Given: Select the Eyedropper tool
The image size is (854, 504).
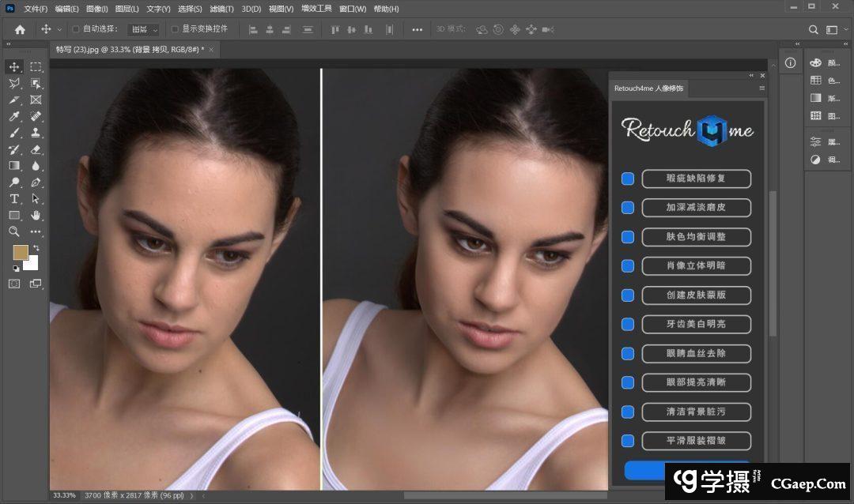Looking at the screenshot, I should [14, 116].
